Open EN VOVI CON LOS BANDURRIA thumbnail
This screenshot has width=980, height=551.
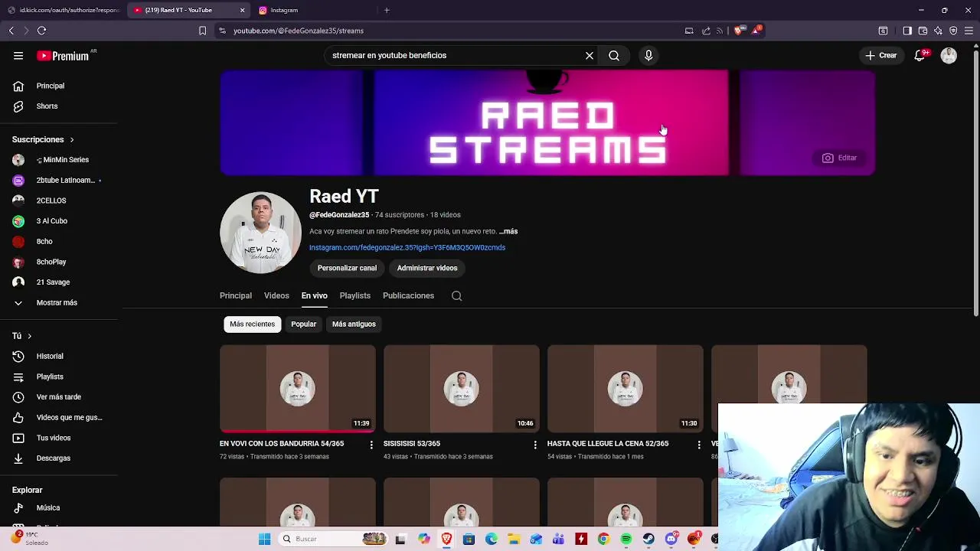coord(298,389)
